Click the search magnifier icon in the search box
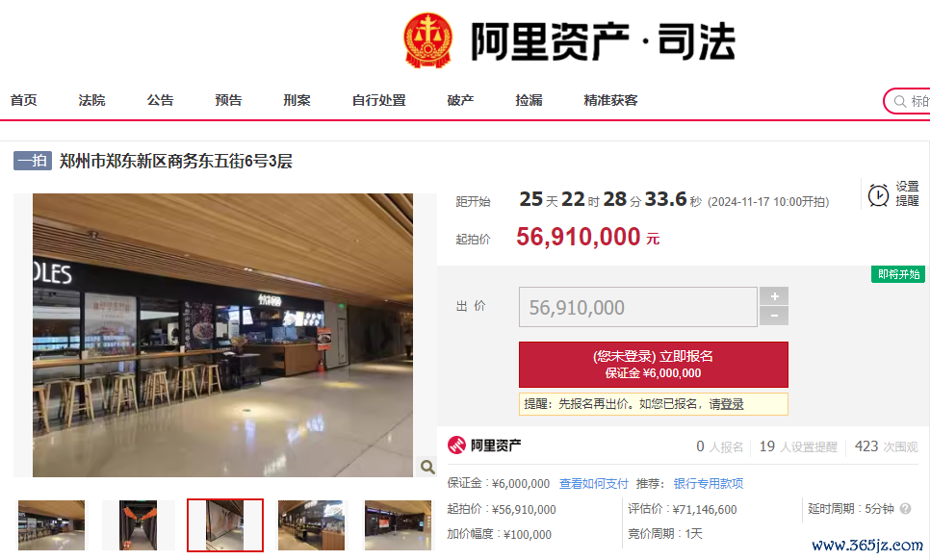The image size is (930, 560). coord(900,101)
